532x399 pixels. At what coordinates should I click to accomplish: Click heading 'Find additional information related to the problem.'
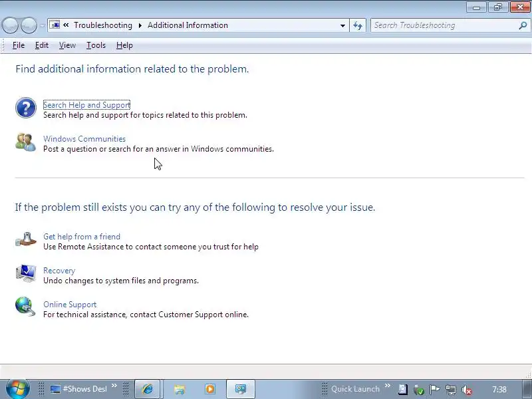coord(132,69)
